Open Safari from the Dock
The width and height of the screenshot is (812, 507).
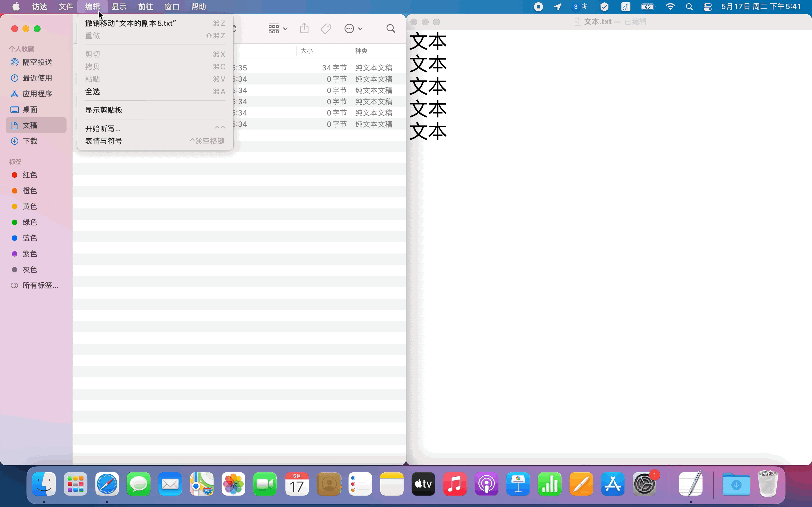107,484
